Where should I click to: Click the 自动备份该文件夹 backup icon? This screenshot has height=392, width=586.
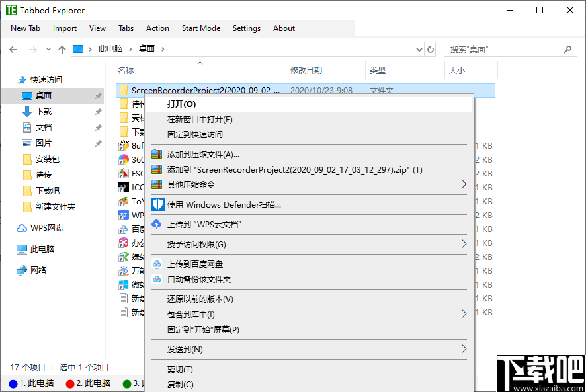click(157, 278)
